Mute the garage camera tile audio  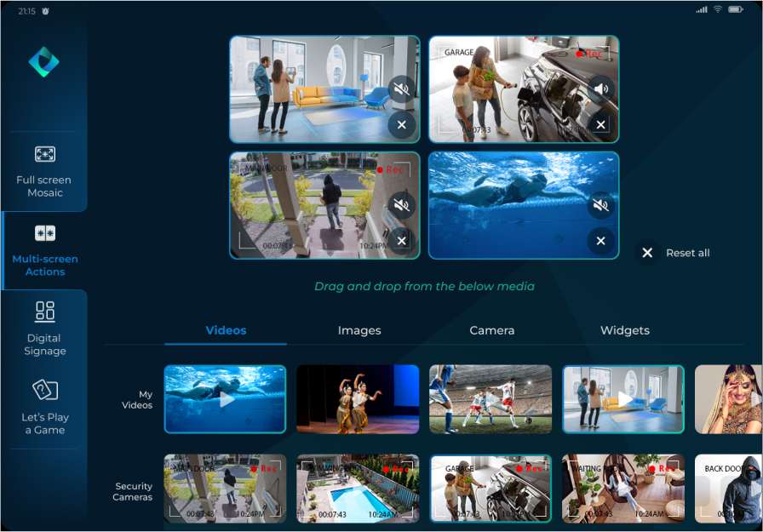point(601,89)
